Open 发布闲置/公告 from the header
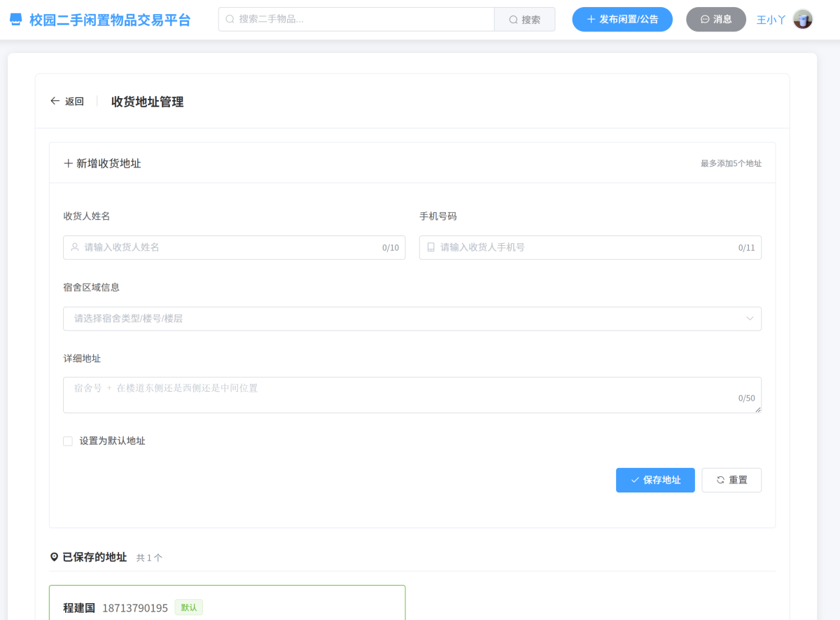Image resolution: width=840 pixels, height=620 pixels. (x=622, y=20)
